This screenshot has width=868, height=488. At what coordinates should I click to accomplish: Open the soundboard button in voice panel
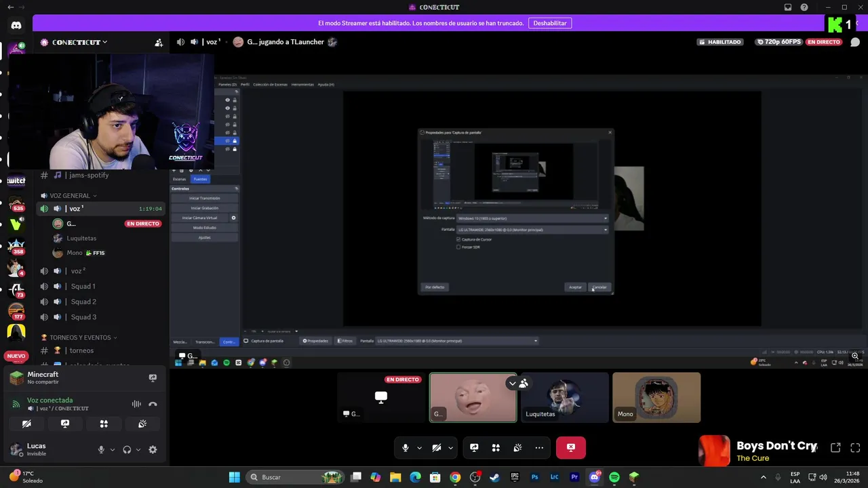click(x=142, y=424)
